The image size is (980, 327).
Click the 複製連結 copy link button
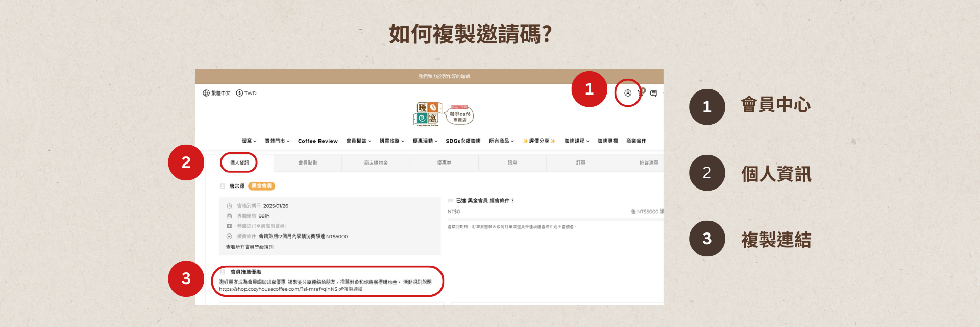[x=353, y=289]
